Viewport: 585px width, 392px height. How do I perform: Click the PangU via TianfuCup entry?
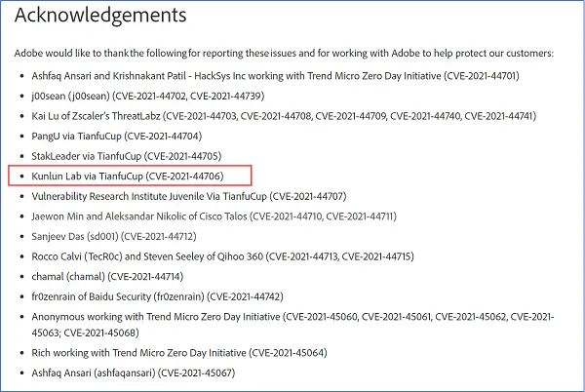(x=117, y=137)
